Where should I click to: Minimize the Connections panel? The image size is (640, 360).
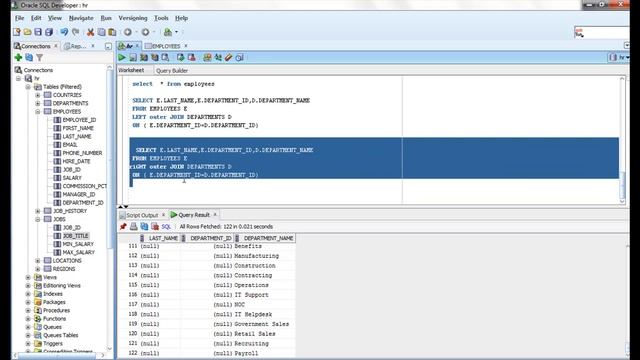click(108, 46)
